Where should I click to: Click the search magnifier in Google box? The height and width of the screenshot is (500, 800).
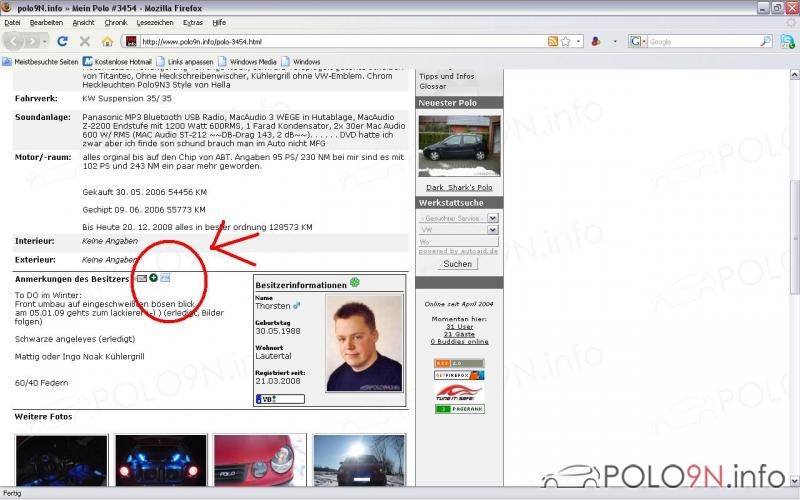click(765, 41)
